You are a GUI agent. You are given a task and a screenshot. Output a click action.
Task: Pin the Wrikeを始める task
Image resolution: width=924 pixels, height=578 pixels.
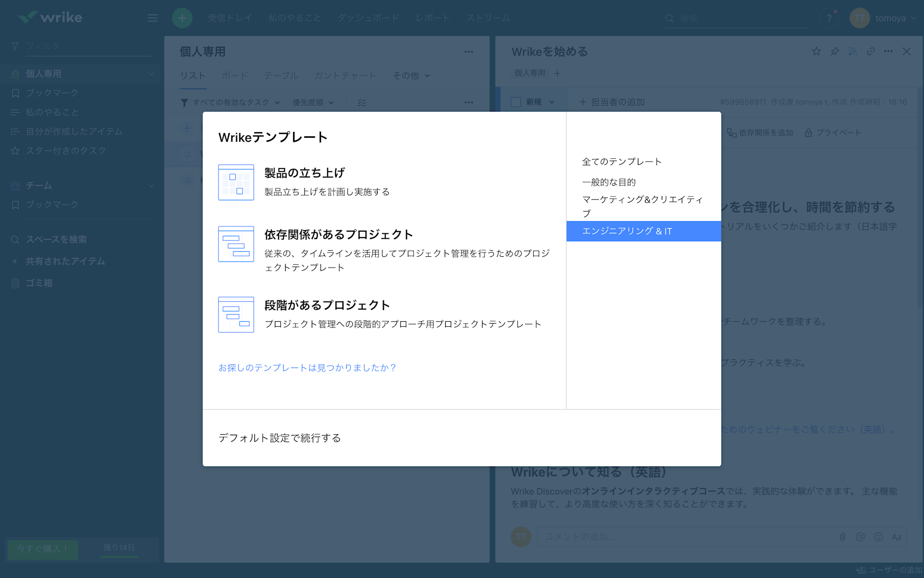(834, 51)
